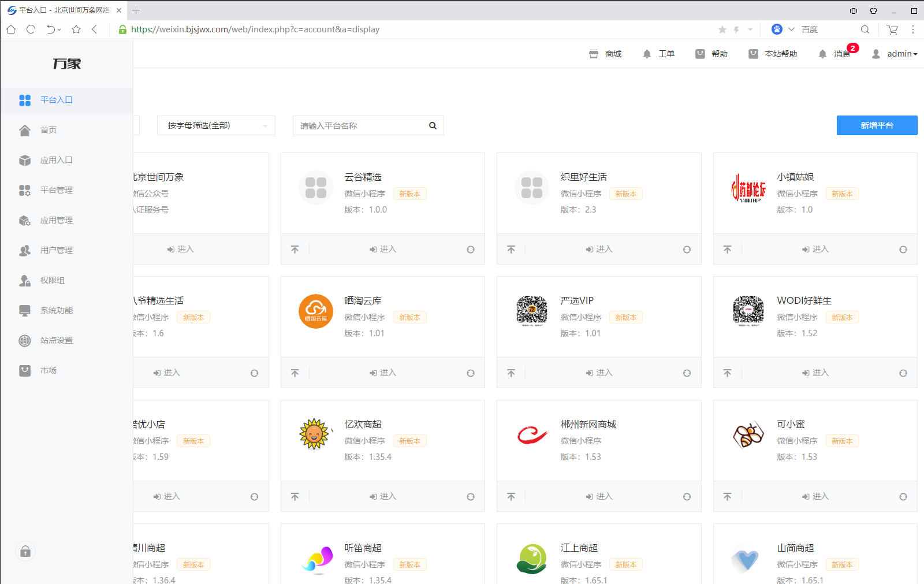Viewport: 924px width, 584px height.
Task: Click the search magnifier in platform name field
Action: coord(433,126)
